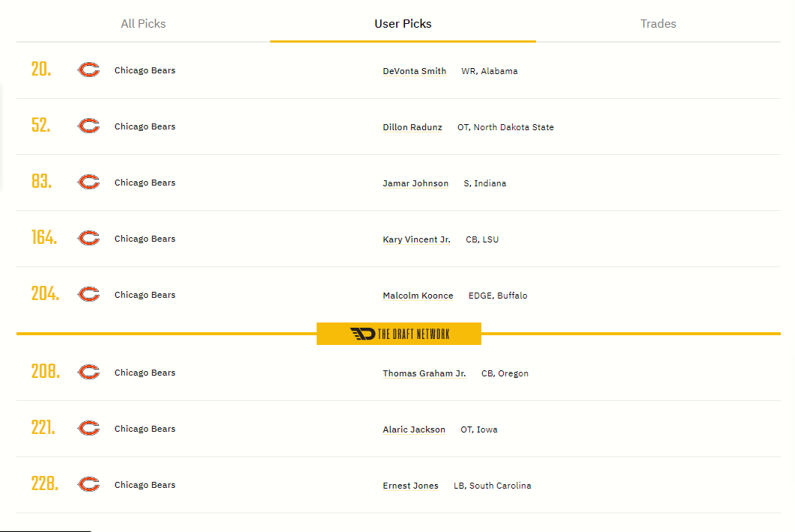Open Alaric Jackson player link
Viewport: 795px width, 532px height.
[414, 429]
